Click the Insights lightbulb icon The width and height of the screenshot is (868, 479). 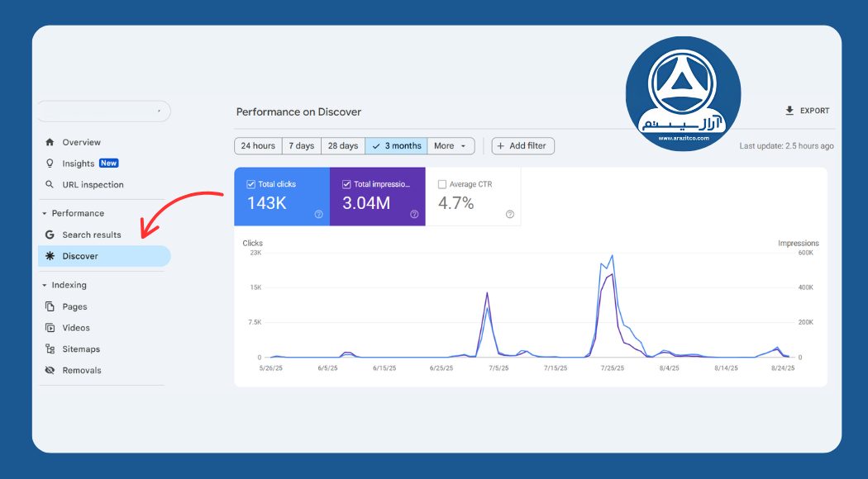[x=50, y=164]
